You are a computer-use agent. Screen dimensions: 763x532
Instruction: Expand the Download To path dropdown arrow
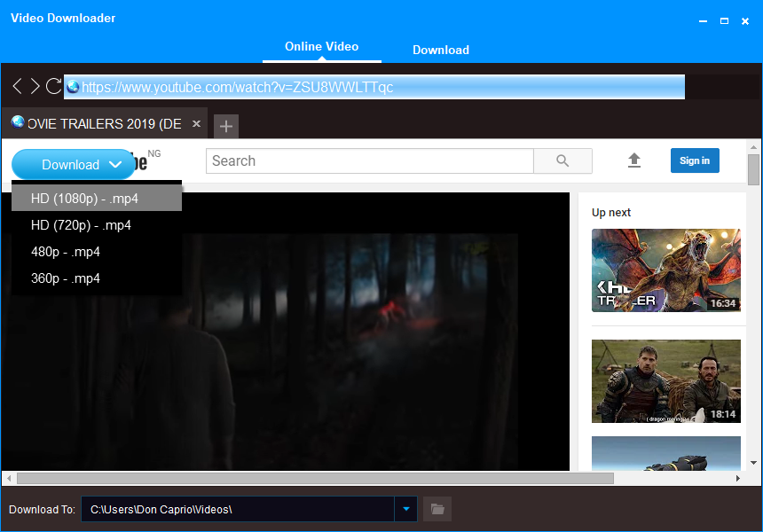(x=405, y=509)
